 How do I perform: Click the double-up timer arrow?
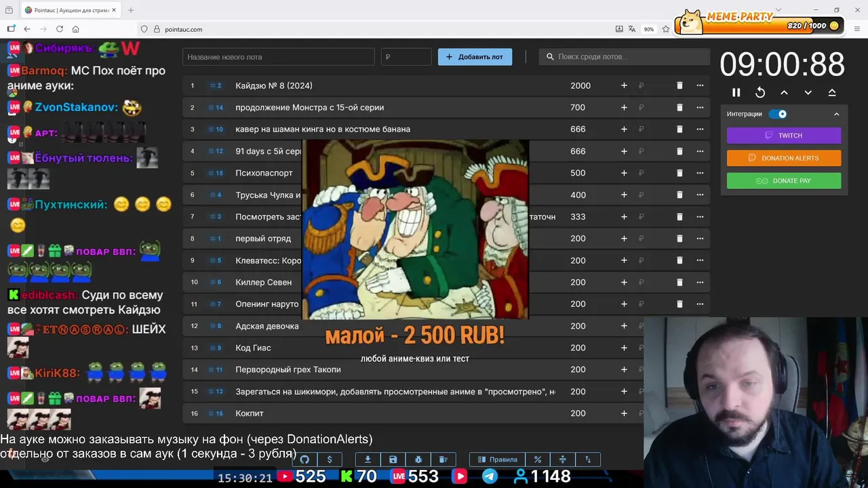(x=832, y=92)
